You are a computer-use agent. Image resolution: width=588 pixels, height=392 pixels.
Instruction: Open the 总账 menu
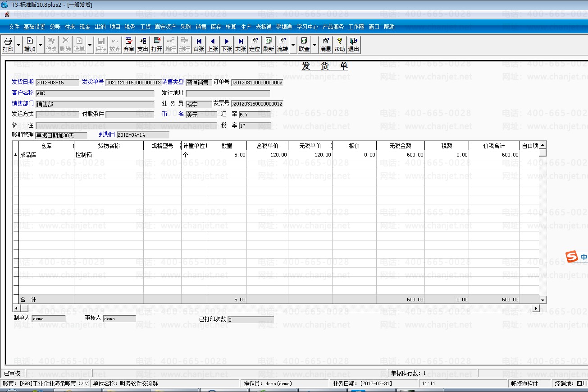(55, 27)
